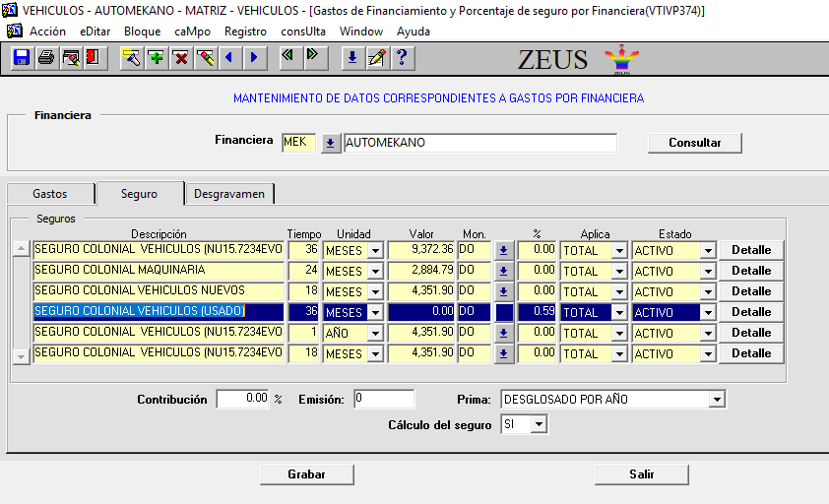Screen dimensions: 829x504
Task: Go to previous record with blue left arrow
Action: (x=229, y=58)
